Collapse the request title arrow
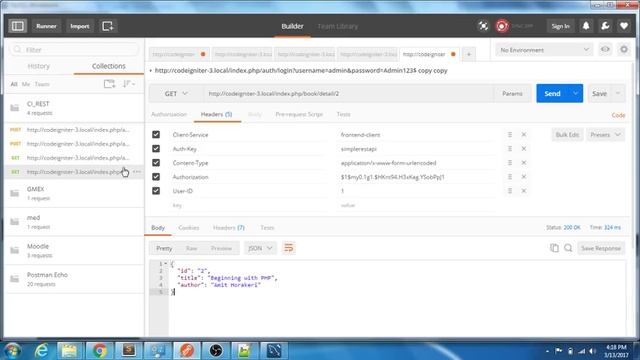 pyautogui.click(x=151, y=71)
